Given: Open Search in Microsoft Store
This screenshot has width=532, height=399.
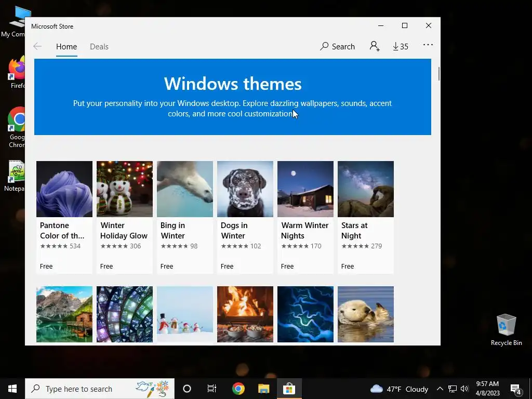Looking at the screenshot, I should tap(337, 46).
